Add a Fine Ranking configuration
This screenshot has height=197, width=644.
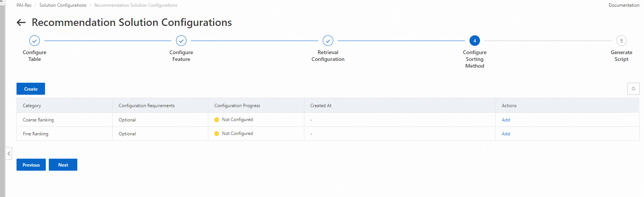tap(506, 134)
